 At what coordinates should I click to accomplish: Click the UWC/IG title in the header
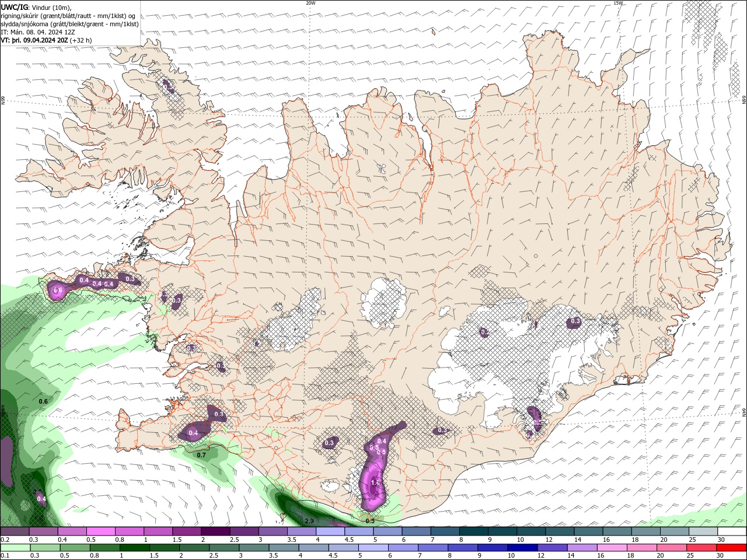(x=14, y=7)
